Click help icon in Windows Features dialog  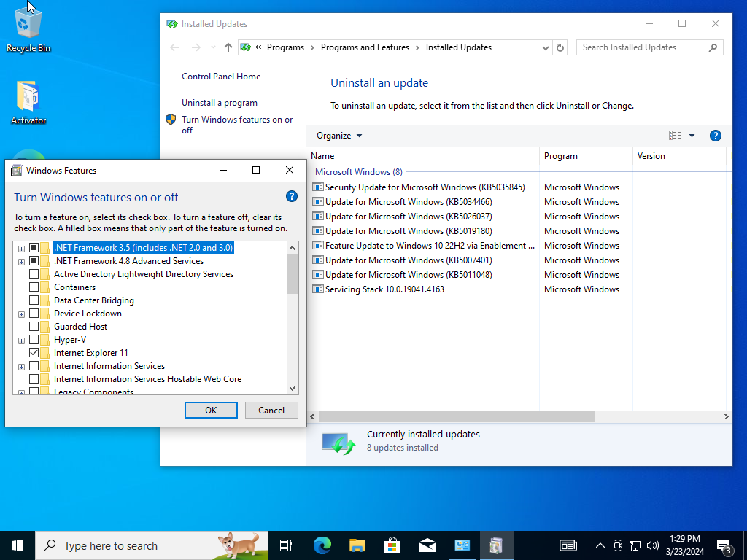[x=292, y=196]
